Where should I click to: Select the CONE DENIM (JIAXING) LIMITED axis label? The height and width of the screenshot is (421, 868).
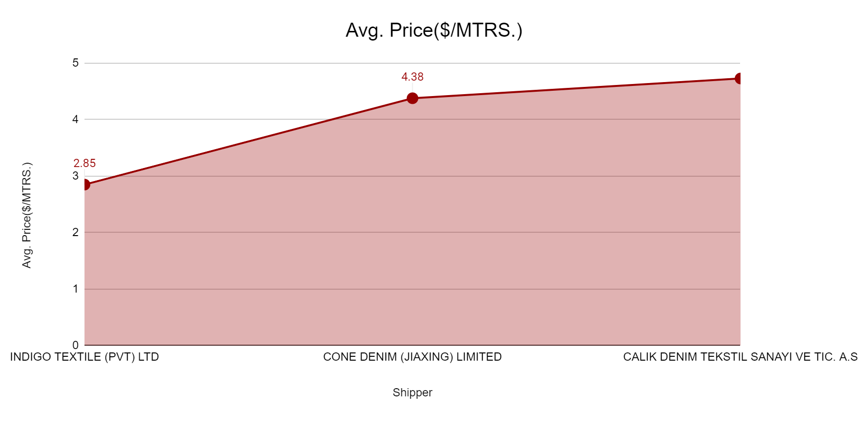tap(412, 357)
